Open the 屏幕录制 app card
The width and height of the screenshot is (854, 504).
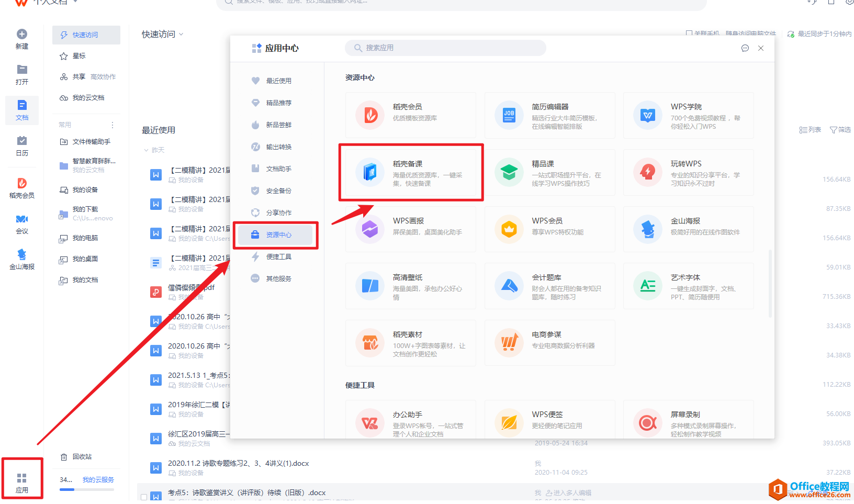click(x=689, y=420)
